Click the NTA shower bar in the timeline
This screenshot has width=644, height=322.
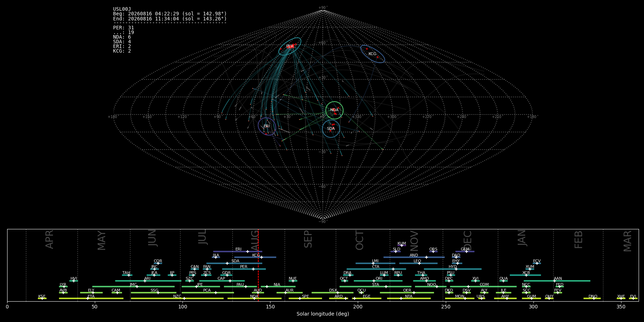(409, 298)
